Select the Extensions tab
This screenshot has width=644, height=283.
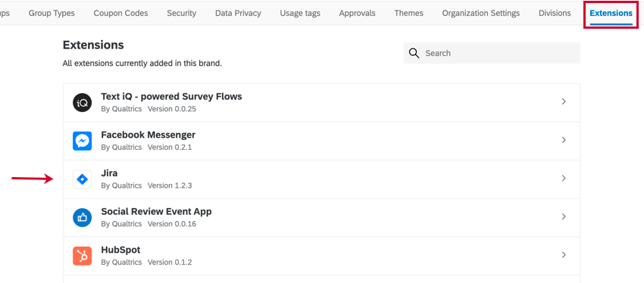tap(611, 13)
